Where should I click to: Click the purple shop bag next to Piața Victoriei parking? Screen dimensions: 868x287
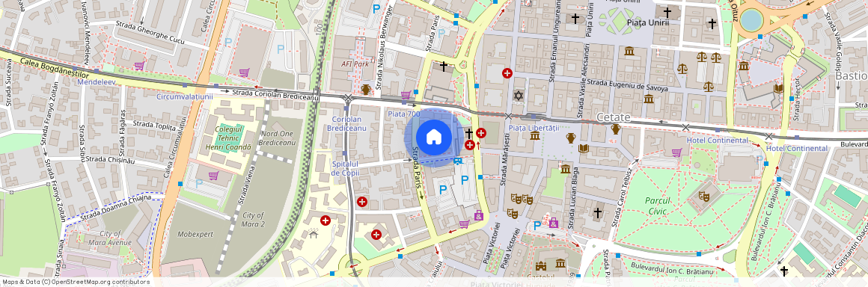pos(553,222)
